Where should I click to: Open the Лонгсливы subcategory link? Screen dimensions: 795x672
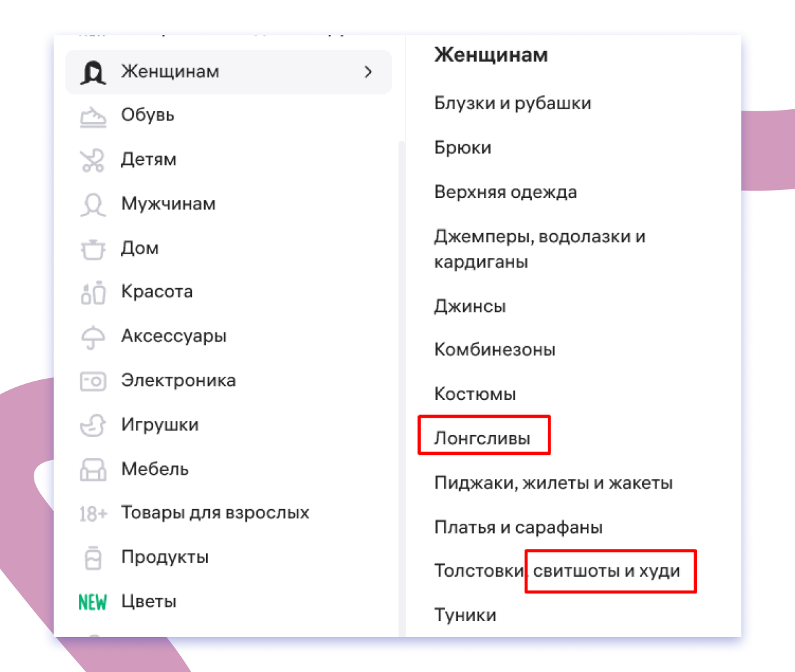483,435
